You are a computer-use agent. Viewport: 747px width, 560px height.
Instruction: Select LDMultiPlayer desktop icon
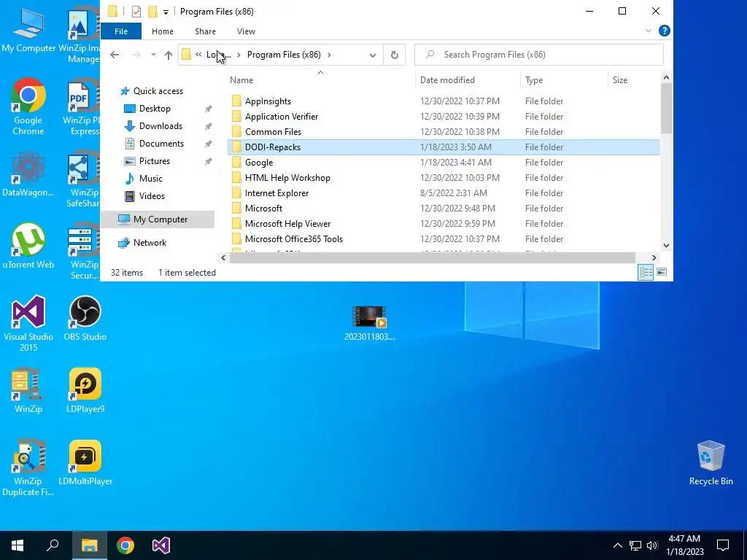click(x=85, y=463)
